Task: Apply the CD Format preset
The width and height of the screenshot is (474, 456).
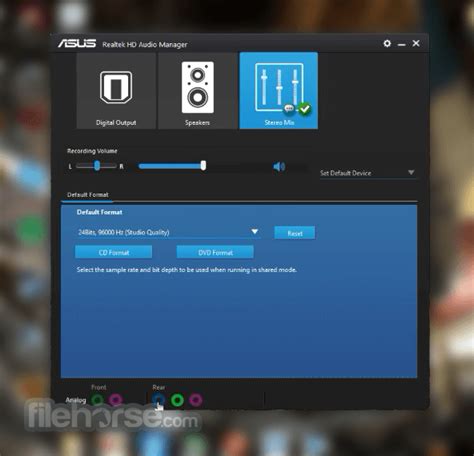Action: coord(114,252)
